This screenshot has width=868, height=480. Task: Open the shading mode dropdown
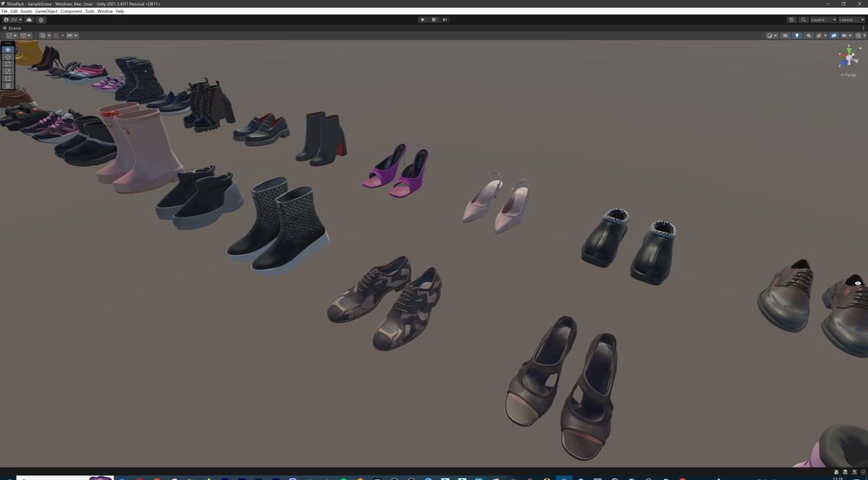coord(771,35)
